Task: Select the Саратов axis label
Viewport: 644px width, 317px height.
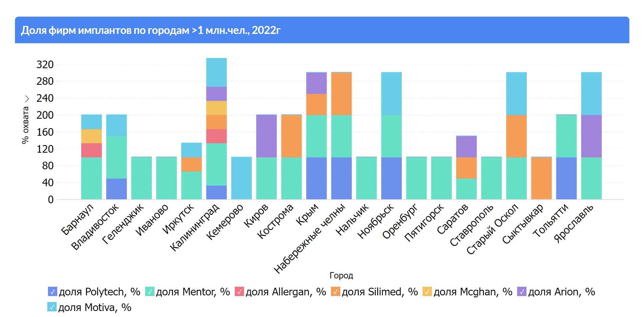Action: 453,219
